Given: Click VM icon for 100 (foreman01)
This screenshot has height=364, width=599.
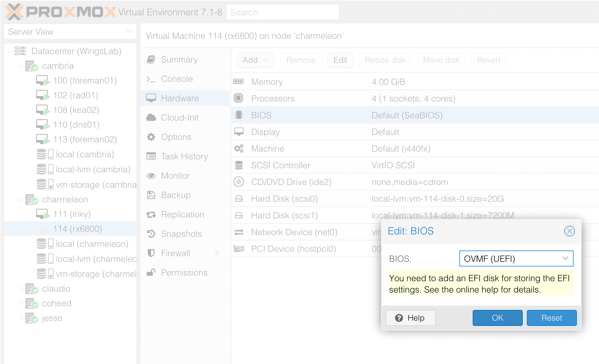Looking at the screenshot, I should pyautogui.click(x=43, y=80).
